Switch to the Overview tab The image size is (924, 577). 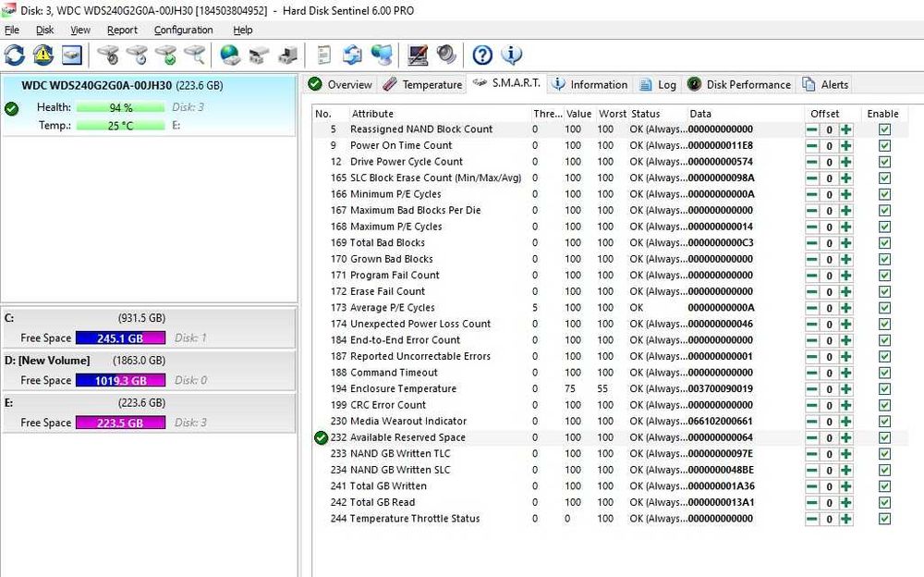click(x=340, y=84)
